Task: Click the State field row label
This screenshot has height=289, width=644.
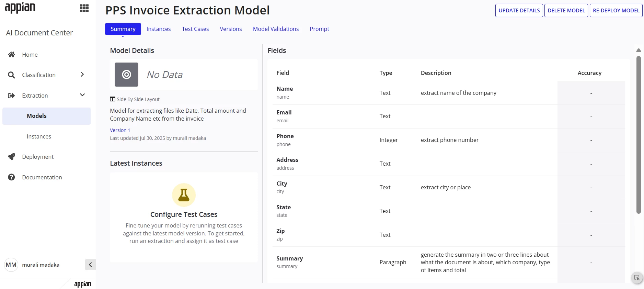Action: 284,207
